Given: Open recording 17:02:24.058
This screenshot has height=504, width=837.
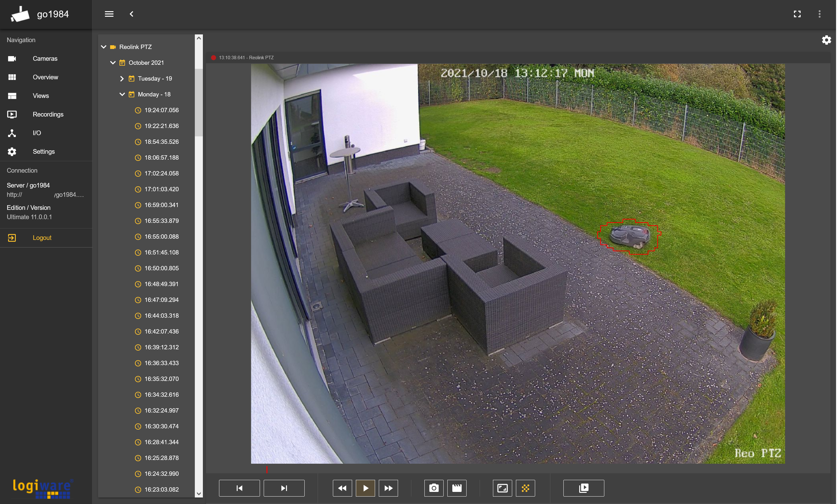Looking at the screenshot, I should click(161, 173).
